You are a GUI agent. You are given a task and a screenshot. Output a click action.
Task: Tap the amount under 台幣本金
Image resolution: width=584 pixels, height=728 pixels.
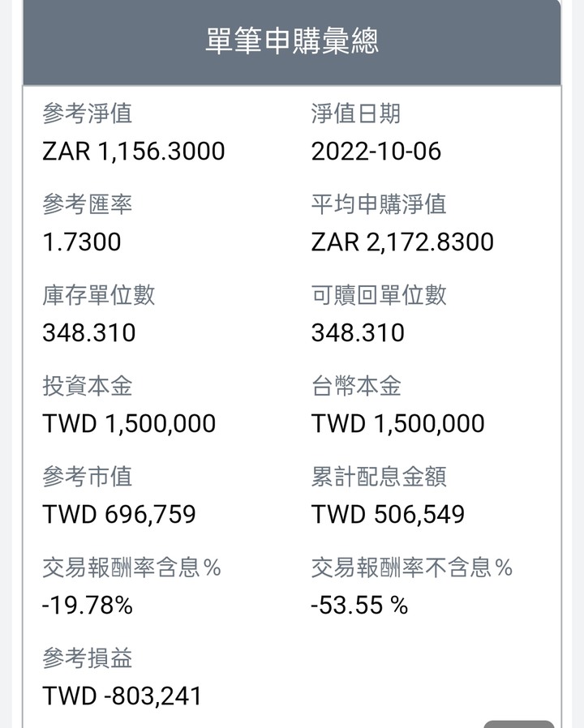click(x=397, y=423)
